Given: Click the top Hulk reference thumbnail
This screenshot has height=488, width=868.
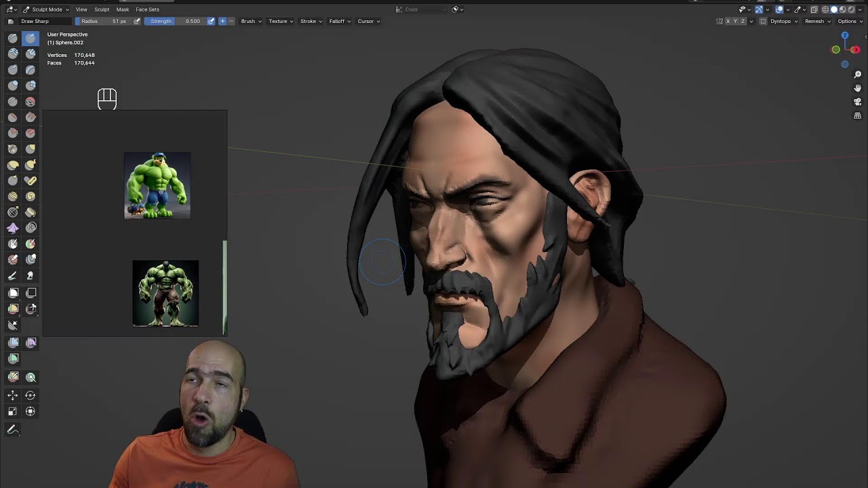Looking at the screenshot, I should click(157, 185).
